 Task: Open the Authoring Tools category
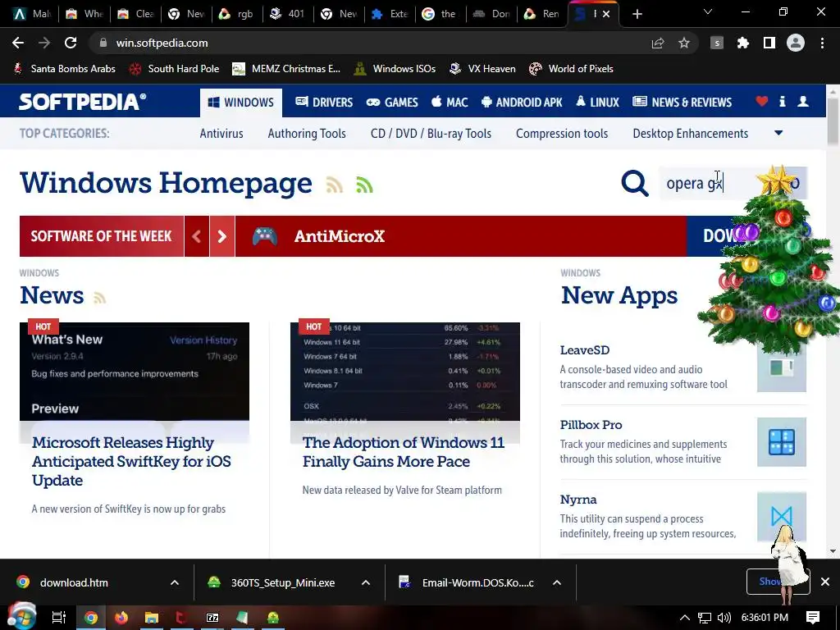[x=307, y=134]
